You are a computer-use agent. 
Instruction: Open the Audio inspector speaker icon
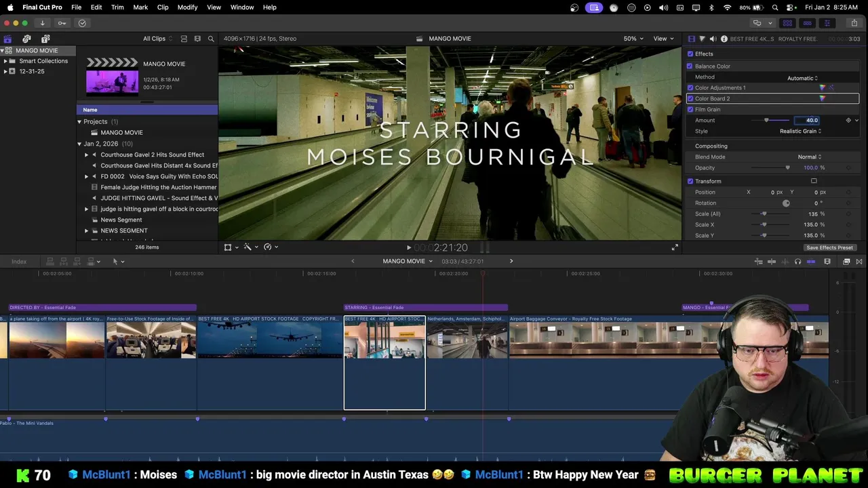tap(713, 39)
